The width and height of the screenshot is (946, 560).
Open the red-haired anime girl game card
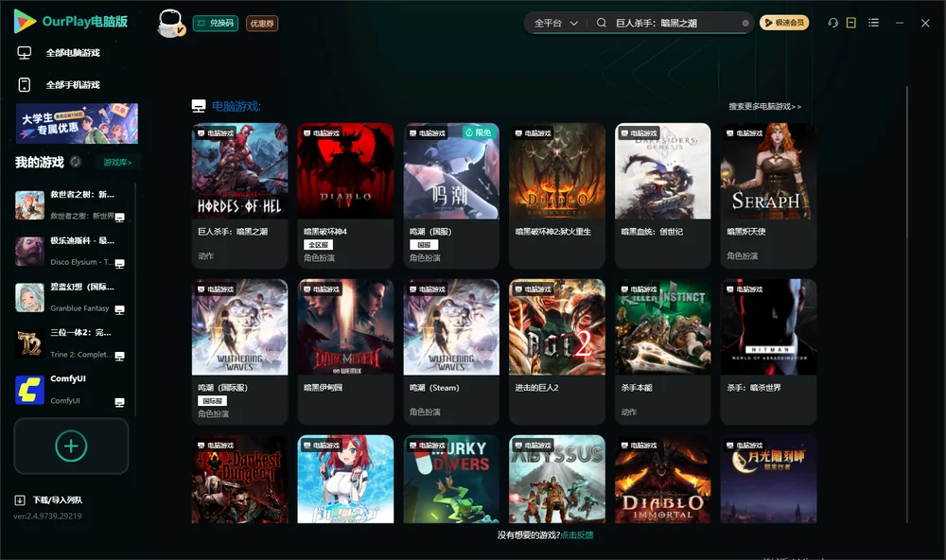(x=345, y=480)
